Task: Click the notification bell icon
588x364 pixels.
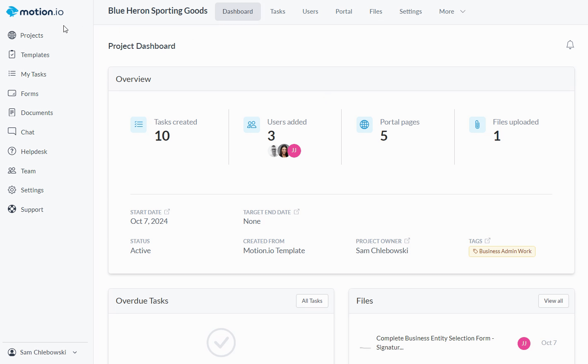Action: point(570,45)
